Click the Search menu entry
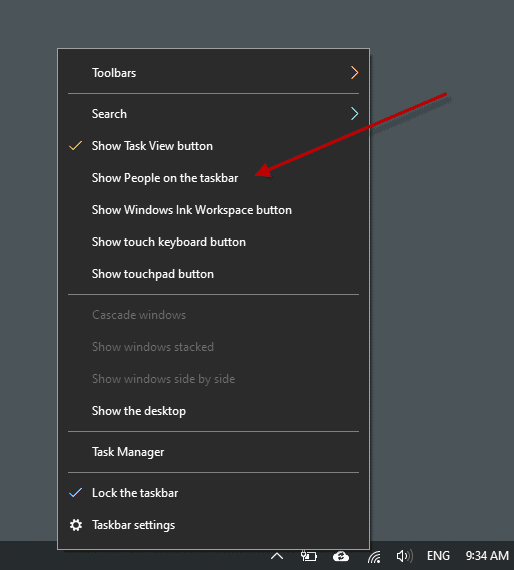Viewport: 514px width, 570px height. click(213, 114)
